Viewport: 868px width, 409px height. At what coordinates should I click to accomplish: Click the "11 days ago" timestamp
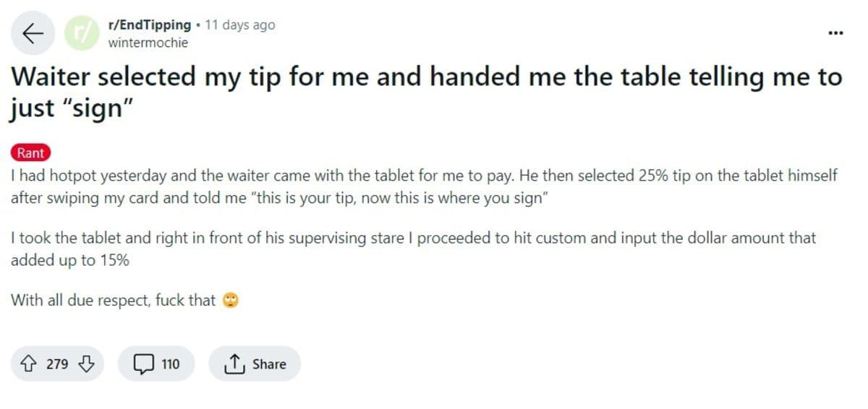click(240, 25)
